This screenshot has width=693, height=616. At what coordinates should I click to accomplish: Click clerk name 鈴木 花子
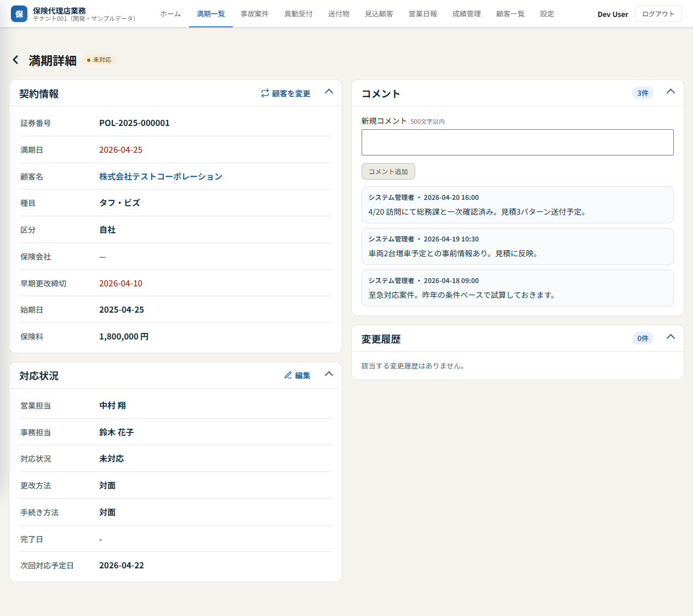(x=116, y=433)
